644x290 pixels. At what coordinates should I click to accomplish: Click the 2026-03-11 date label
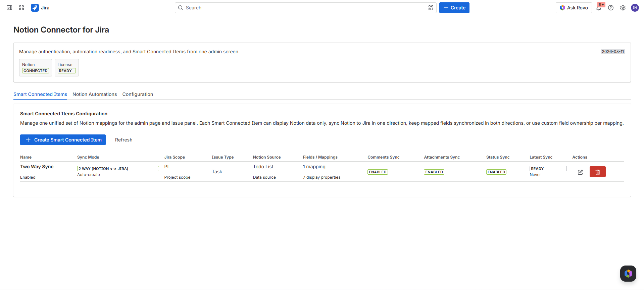pos(613,52)
